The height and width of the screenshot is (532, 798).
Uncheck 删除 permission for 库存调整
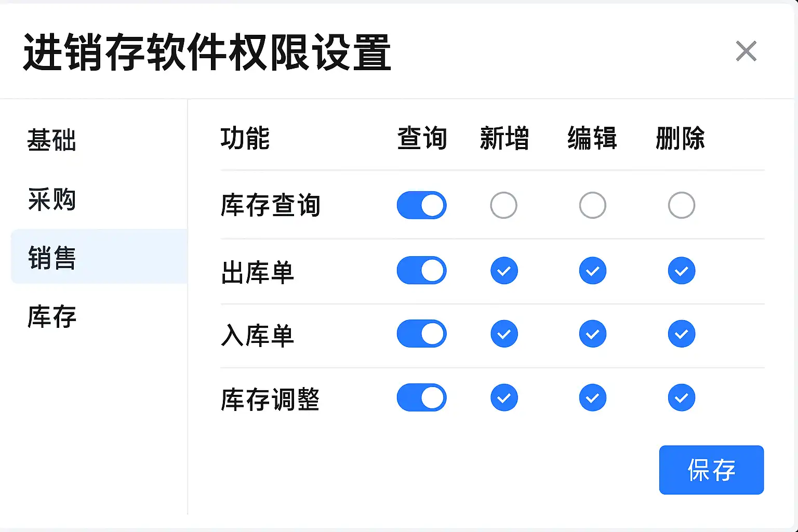681,398
